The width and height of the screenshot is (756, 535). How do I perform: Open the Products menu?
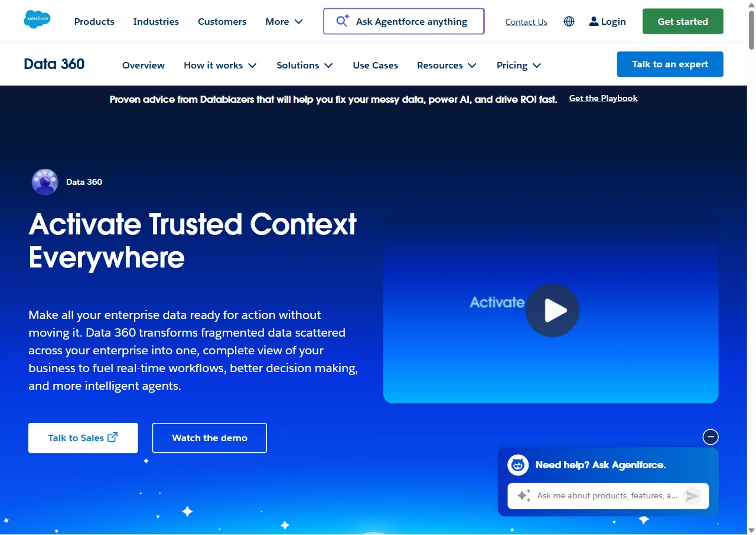click(94, 21)
